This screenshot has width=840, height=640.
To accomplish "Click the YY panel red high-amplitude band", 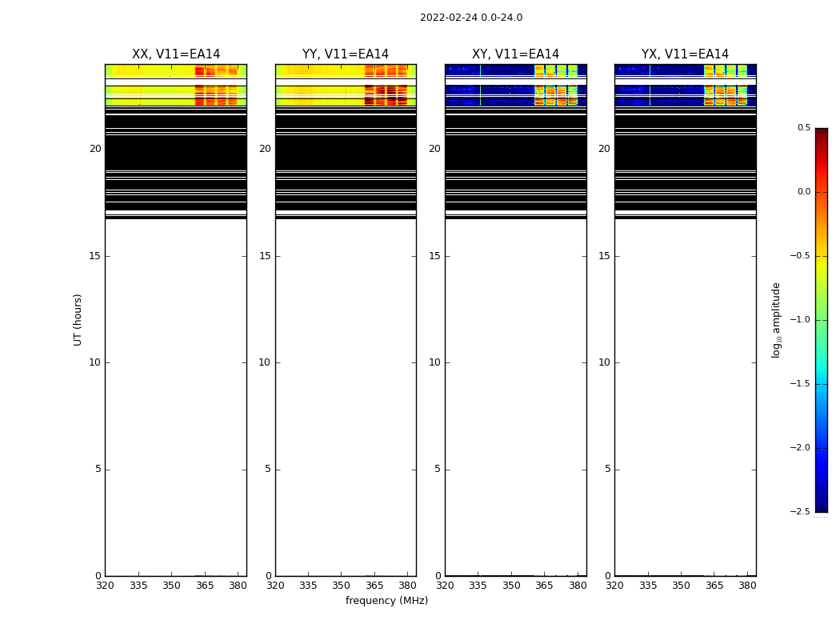I will pyautogui.click(x=386, y=94).
